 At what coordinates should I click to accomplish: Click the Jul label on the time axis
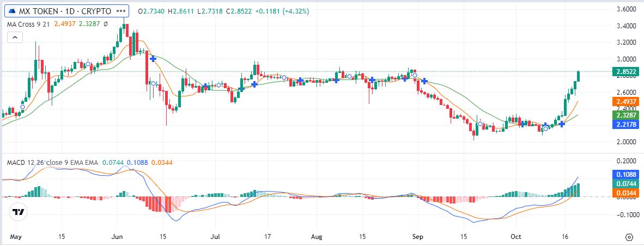click(x=215, y=237)
